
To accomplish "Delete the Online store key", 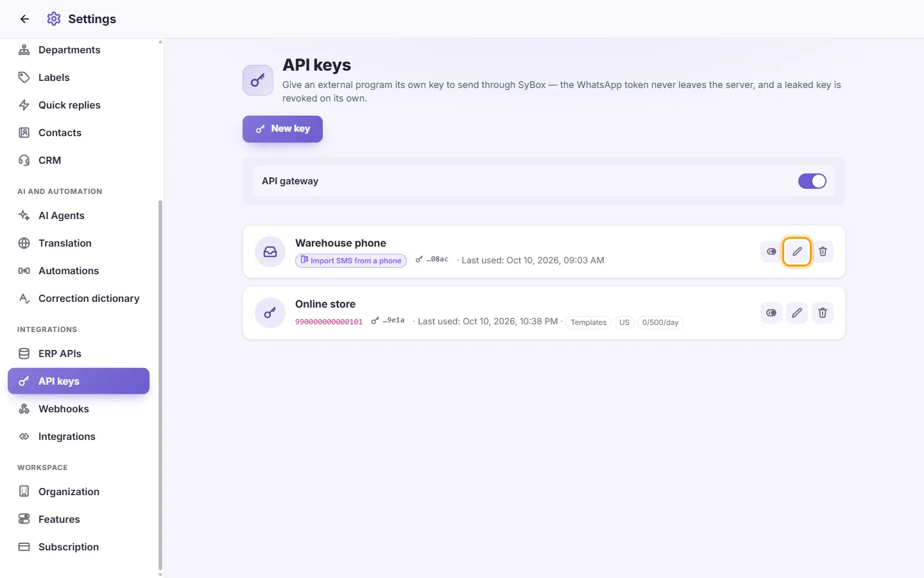I will pos(823,313).
